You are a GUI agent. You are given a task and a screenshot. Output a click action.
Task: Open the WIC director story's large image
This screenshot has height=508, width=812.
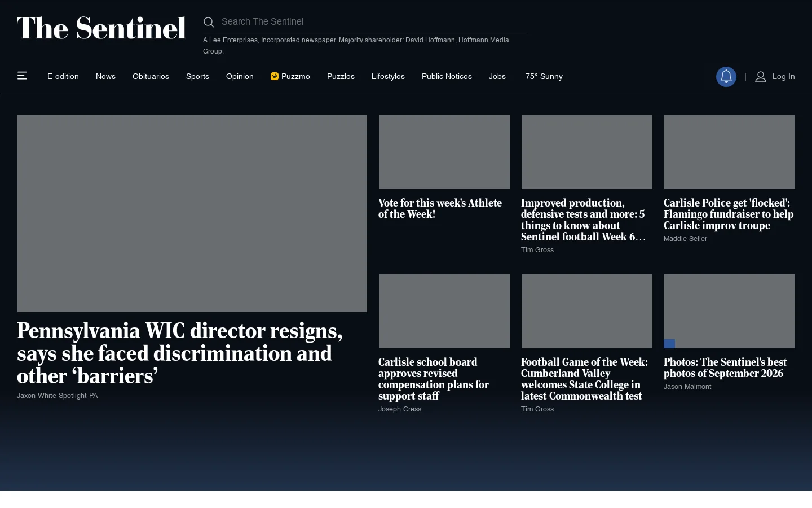point(192,213)
